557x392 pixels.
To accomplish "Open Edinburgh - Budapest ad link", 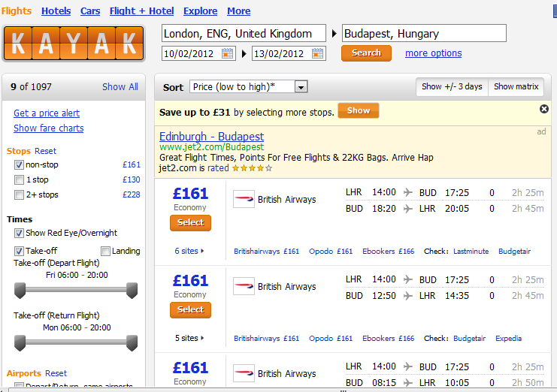I will [212, 137].
